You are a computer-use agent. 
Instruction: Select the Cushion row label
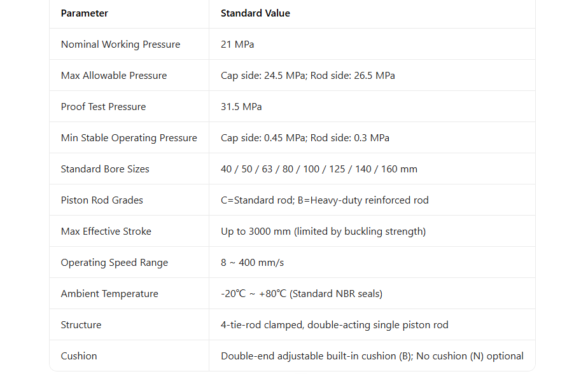pos(79,356)
